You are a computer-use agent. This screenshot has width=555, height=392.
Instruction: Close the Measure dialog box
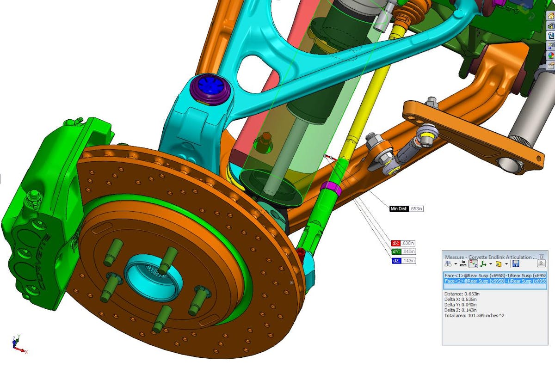pos(542,257)
